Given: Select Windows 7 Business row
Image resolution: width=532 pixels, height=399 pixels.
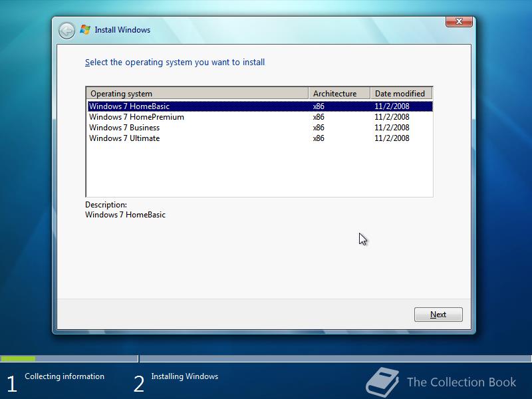Looking at the screenshot, I should 260,128.
